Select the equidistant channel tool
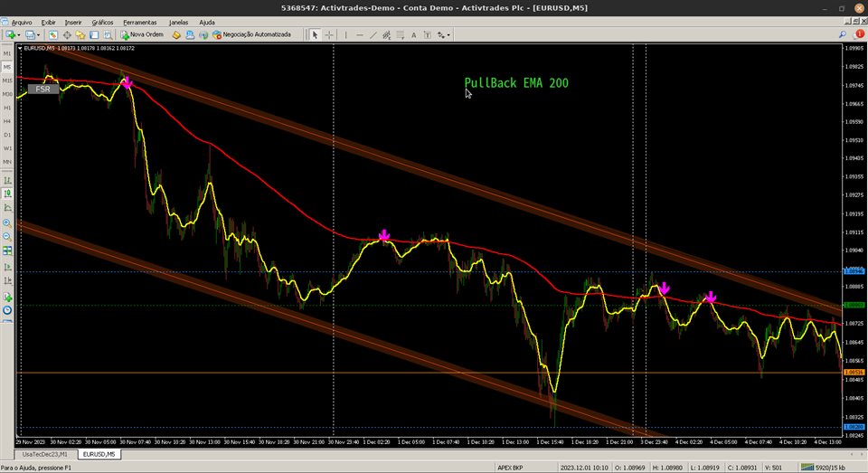Viewport: 868px width, 473px height. (386, 35)
